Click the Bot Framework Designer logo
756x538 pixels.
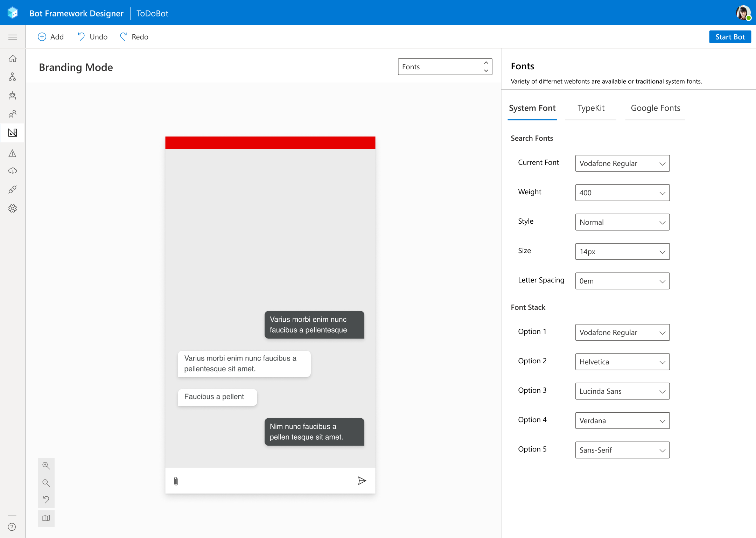[x=13, y=13]
